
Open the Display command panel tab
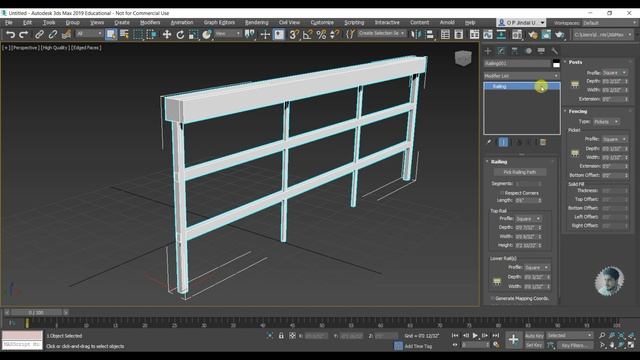(541, 51)
